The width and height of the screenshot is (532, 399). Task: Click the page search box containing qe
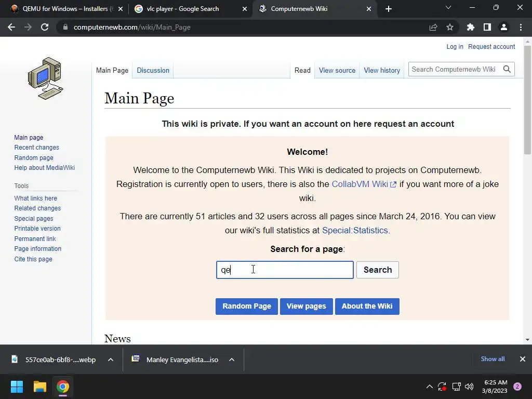[x=285, y=270]
